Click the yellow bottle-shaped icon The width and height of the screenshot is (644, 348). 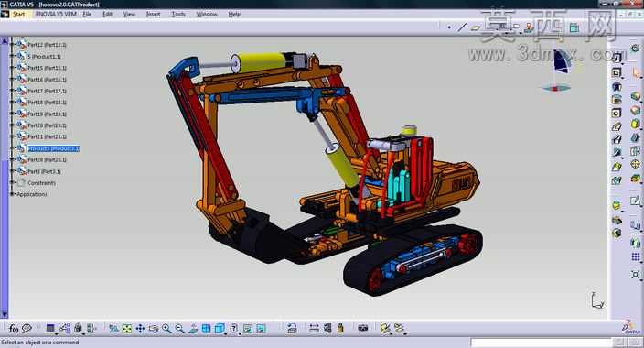click(x=340, y=328)
